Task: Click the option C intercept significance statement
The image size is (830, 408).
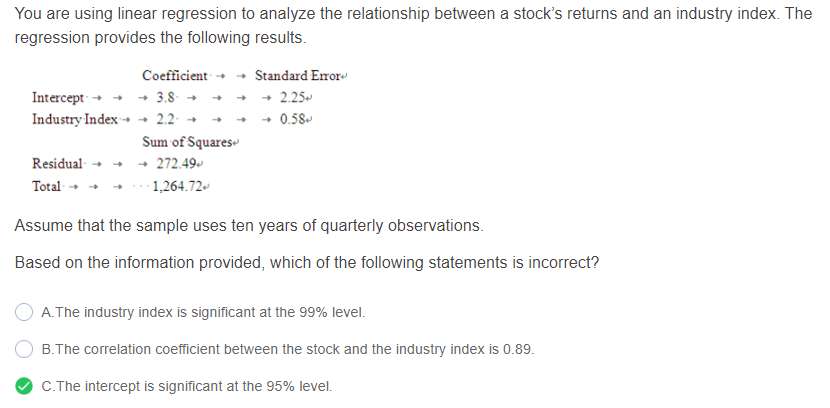Action: pyautogui.click(x=187, y=386)
